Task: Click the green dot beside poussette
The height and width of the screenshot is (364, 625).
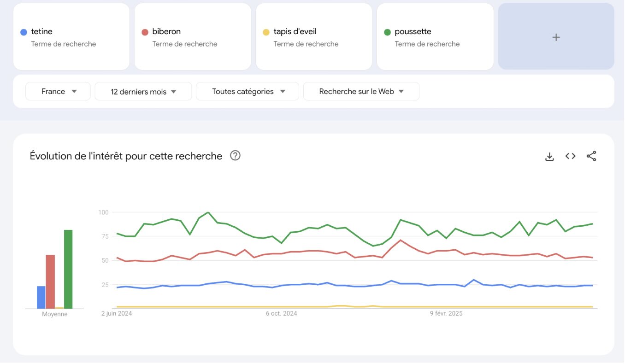Action: 387,32
